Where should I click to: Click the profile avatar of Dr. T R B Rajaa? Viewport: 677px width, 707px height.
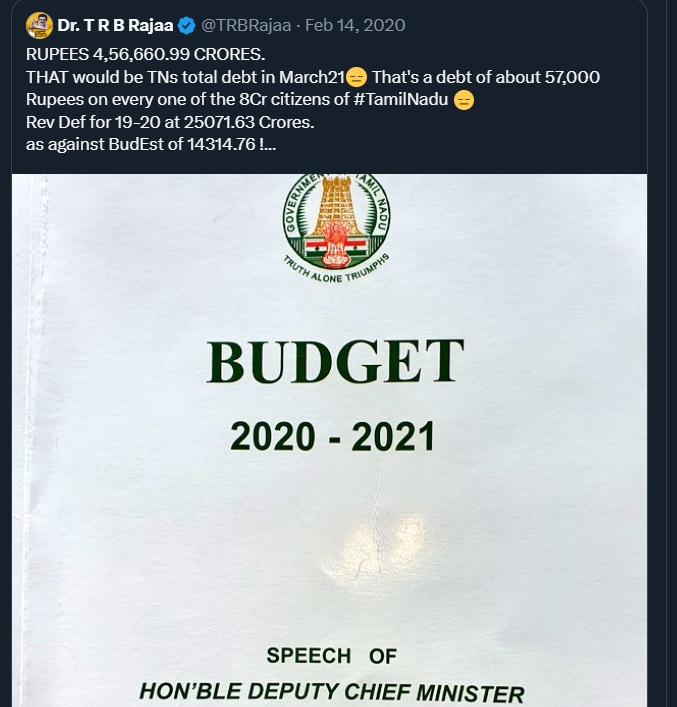pyautogui.click(x=39, y=25)
